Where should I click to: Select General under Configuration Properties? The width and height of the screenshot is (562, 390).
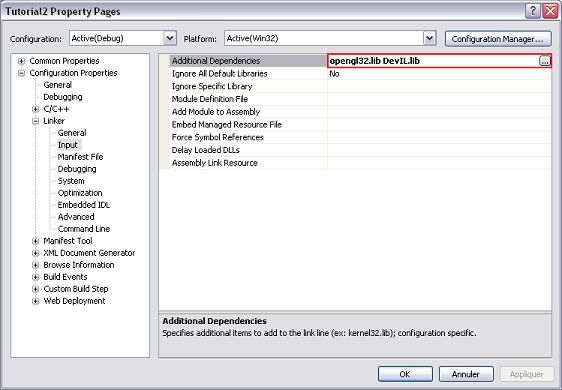[57, 85]
